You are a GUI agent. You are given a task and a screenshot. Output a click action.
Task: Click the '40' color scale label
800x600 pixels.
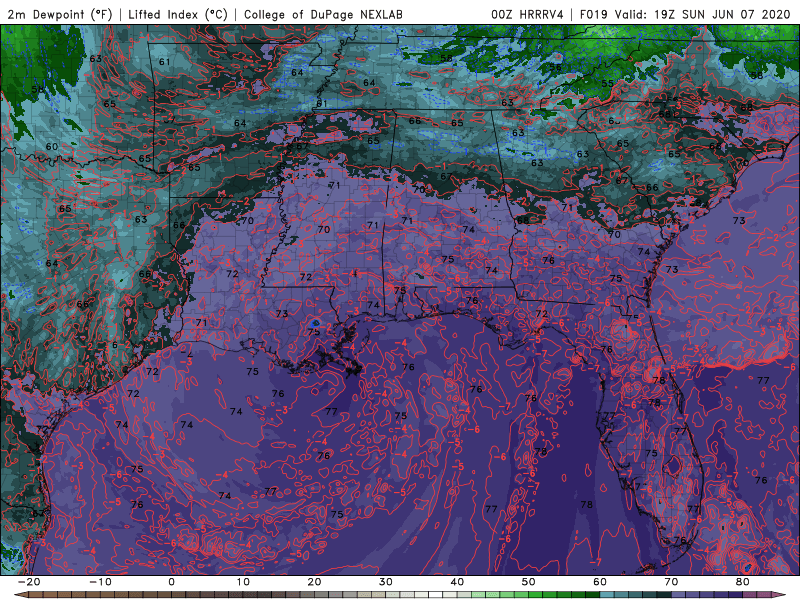[457, 582]
